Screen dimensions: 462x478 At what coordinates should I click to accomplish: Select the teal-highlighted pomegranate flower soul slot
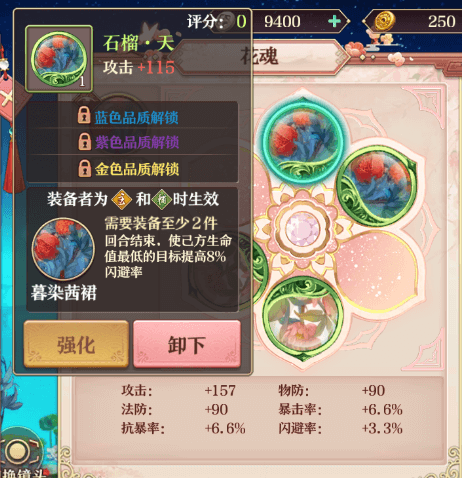coord(303,140)
